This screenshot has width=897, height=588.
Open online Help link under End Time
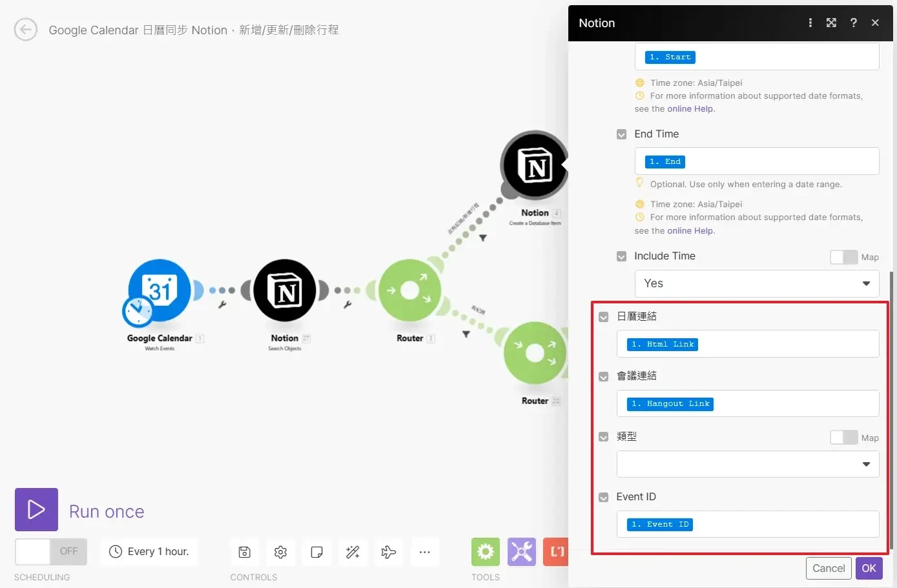click(x=691, y=230)
